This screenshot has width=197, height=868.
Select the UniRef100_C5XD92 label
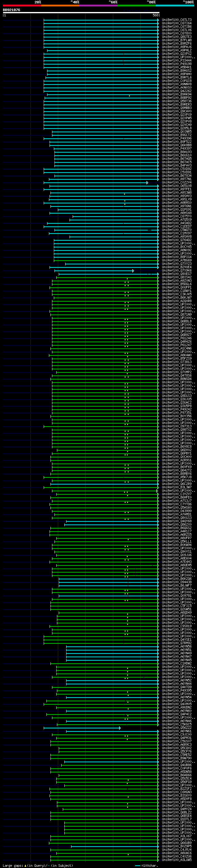coord(177,169)
